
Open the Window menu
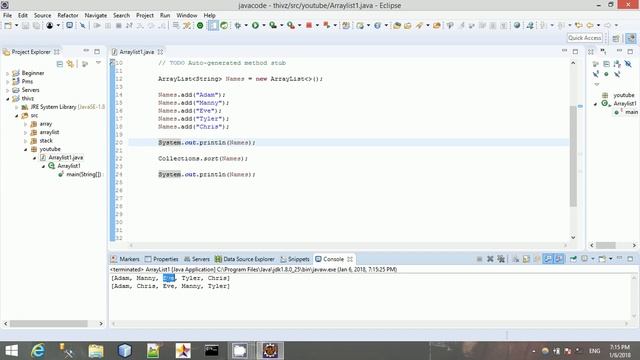pyautogui.click(x=187, y=15)
